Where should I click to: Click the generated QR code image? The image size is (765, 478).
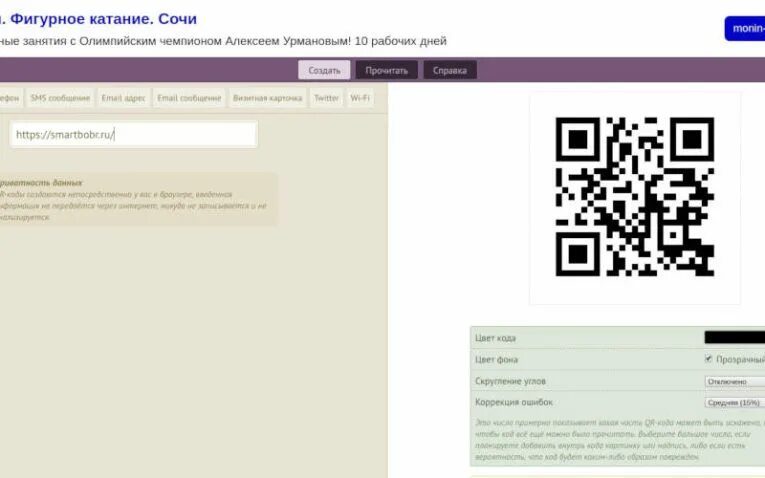tap(635, 197)
